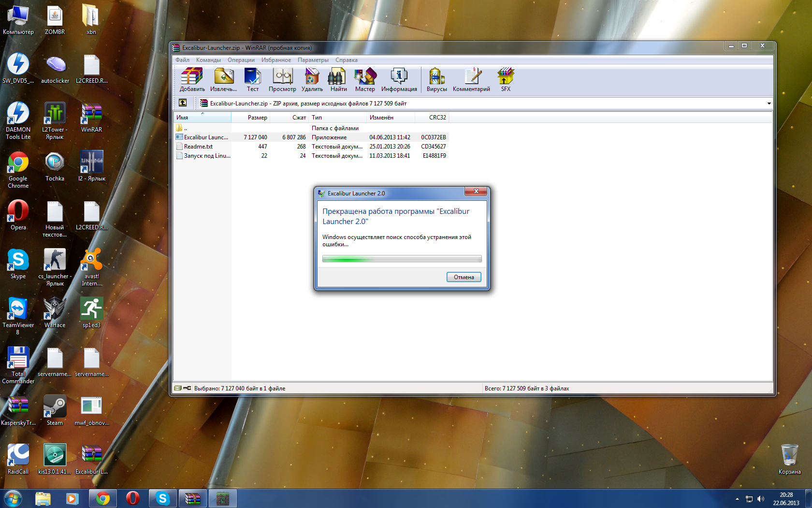The image size is (812, 508).
Task: Switch to WinRAR taskbar button
Action: [x=193, y=498]
